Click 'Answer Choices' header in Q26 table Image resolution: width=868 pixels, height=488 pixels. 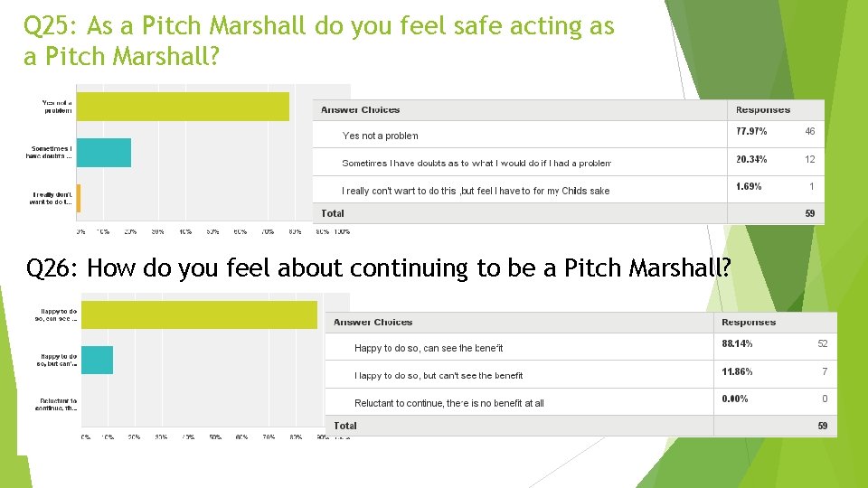(373, 322)
